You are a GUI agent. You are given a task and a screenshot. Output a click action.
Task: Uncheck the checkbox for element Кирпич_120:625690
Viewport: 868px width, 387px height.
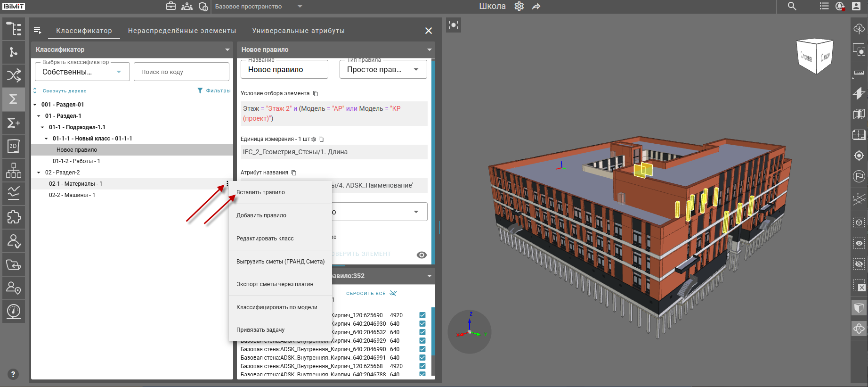[x=422, y=315]
